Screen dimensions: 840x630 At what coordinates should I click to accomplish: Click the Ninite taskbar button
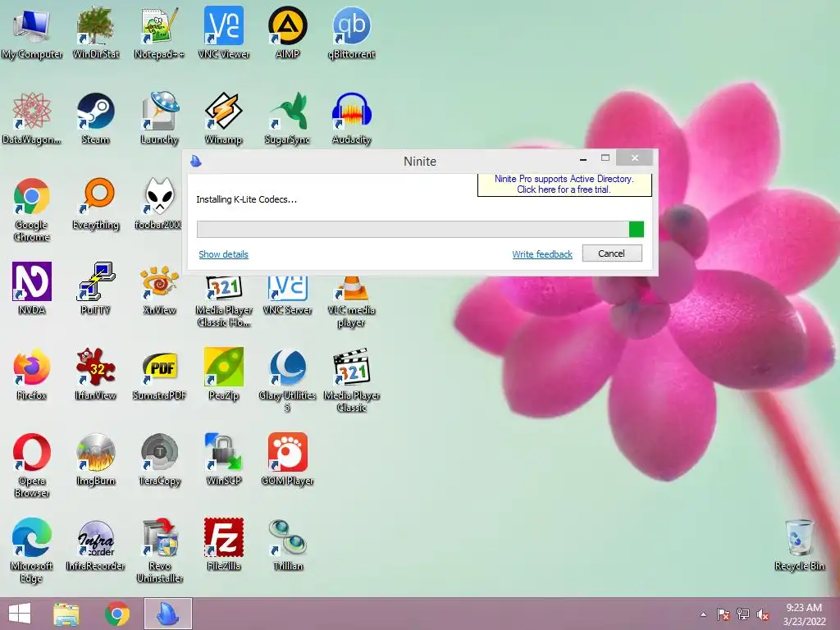point(167,614)
